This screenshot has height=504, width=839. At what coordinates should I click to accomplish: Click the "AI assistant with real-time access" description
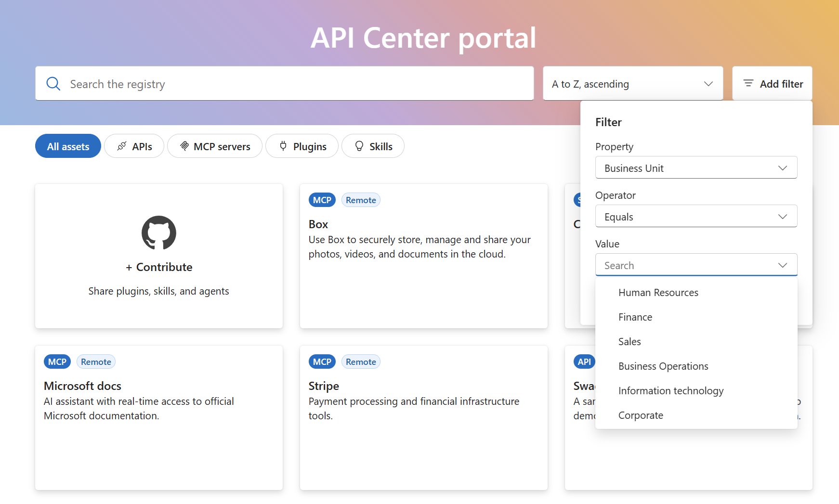coord(139,408)
